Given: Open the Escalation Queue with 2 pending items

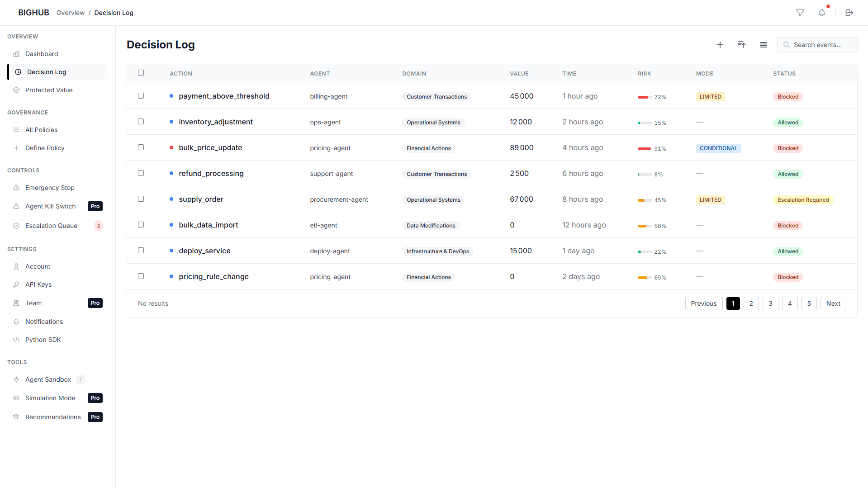Looking at the screenshot, I should point(50,225).
